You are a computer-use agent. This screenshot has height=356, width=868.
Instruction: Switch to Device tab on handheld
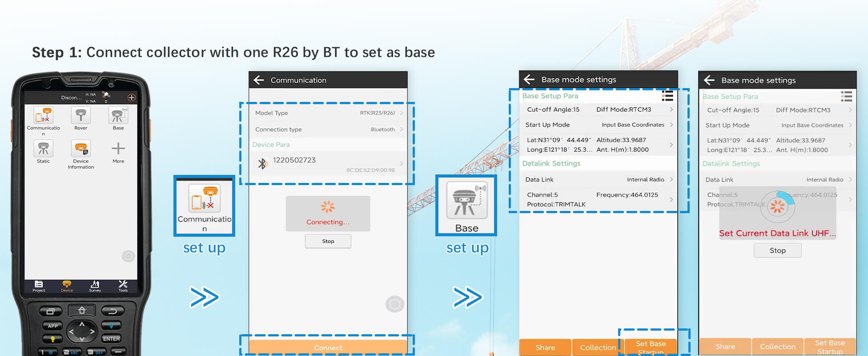coord(67,286)
